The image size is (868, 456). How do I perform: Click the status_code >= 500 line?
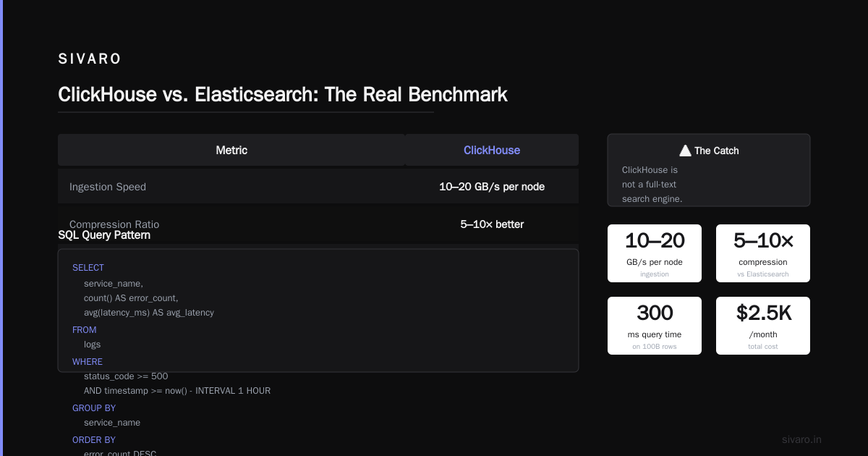tap(126, 376)
